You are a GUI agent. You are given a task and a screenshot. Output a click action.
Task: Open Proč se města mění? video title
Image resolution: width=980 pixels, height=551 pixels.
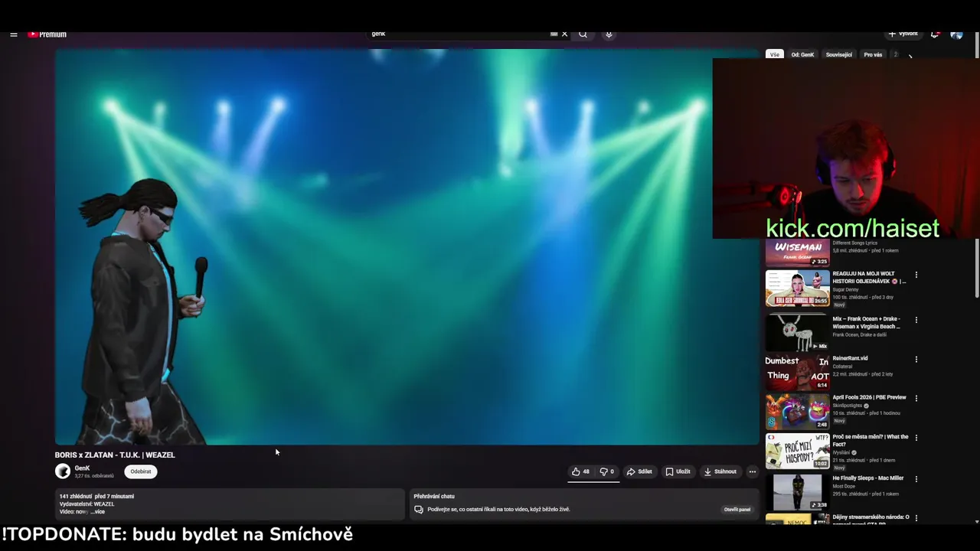tap(870, 441)
